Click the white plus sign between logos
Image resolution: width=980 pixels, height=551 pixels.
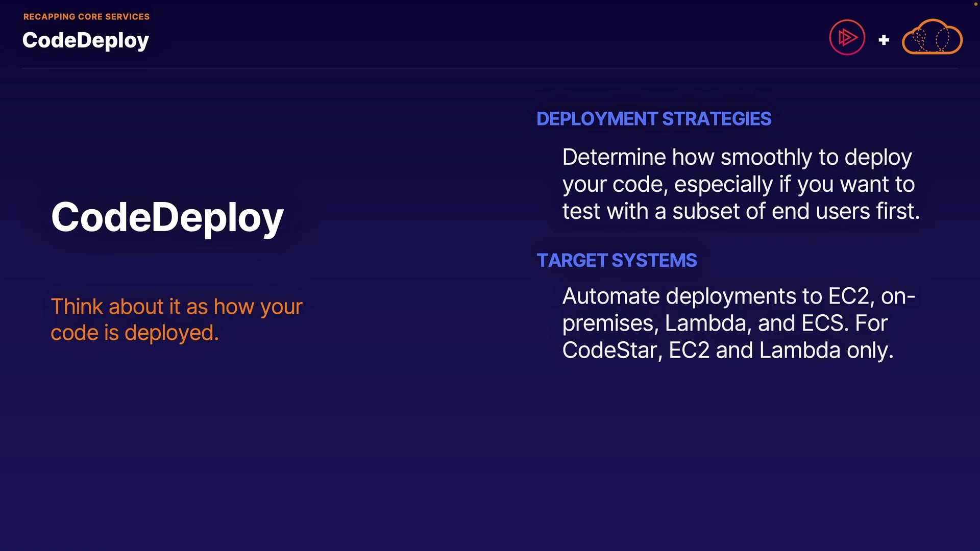click(884, 40)
